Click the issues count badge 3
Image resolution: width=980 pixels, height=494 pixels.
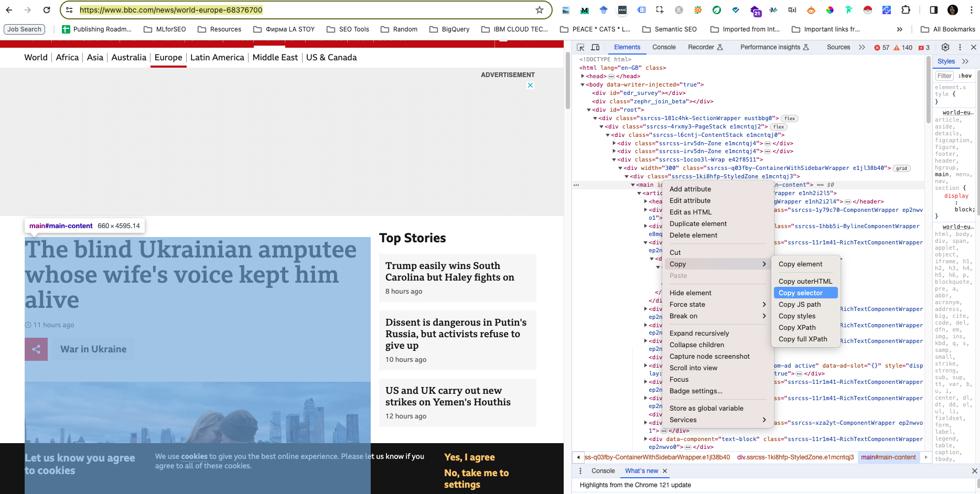tap(924, 48)
